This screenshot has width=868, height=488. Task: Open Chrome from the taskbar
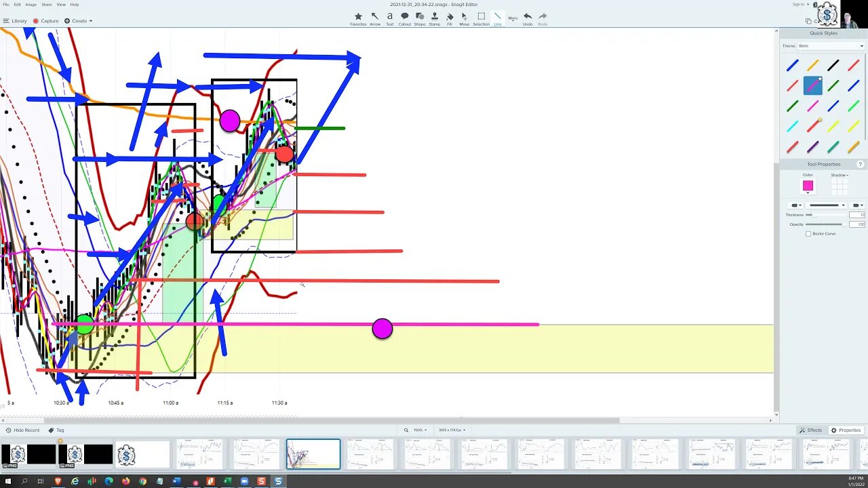[142, 481]
